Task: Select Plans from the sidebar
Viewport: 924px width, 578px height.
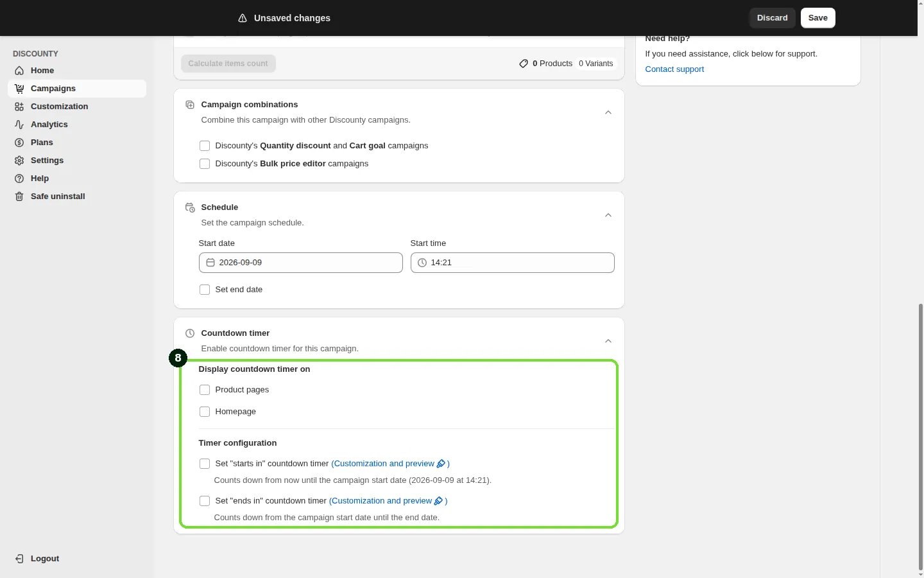Action: pos(77,143)
